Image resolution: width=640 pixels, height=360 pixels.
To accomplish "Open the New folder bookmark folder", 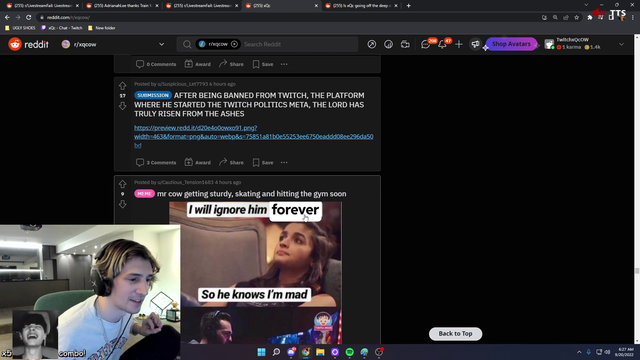I will coord(102,28).
